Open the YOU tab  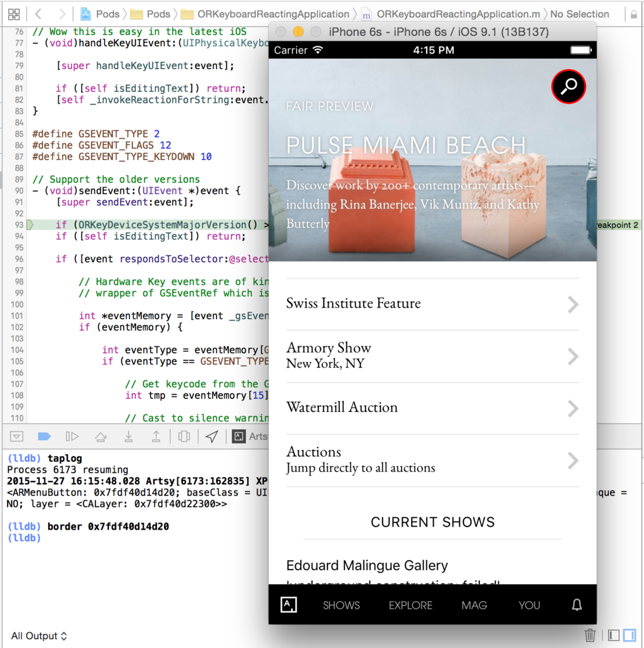(529, 606)
